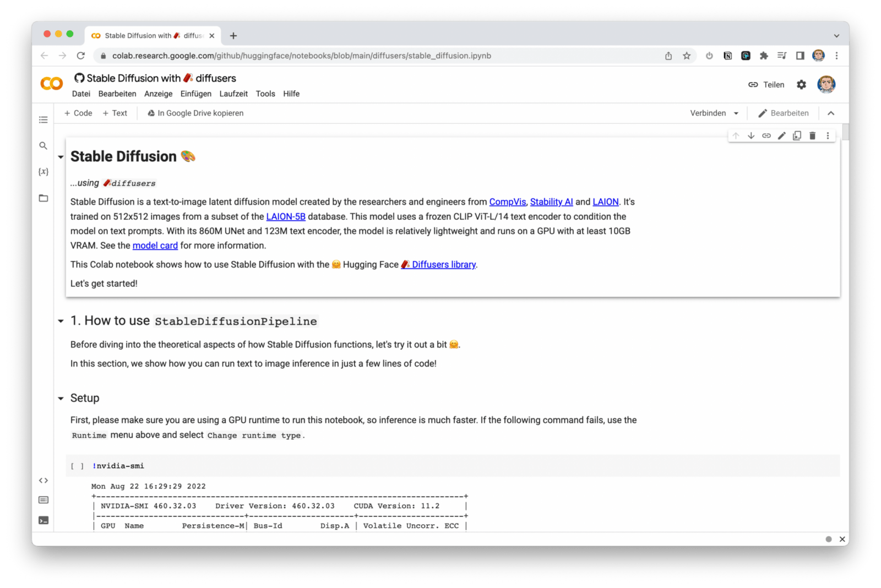Click the browser address bar URL
This screenshot has height=588, width=881.
pyautogui.click(x=301, y=56)
